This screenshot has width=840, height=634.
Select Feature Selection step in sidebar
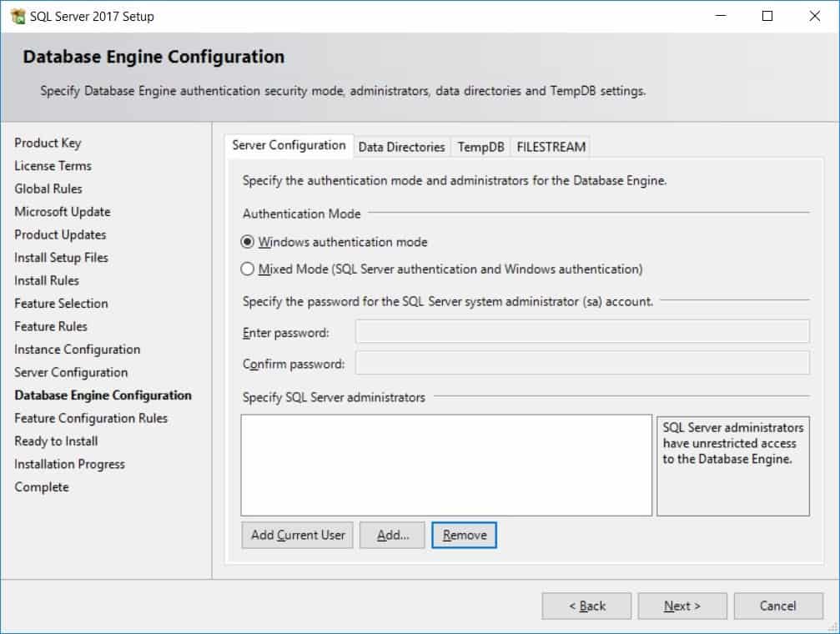tap(61, 304)
